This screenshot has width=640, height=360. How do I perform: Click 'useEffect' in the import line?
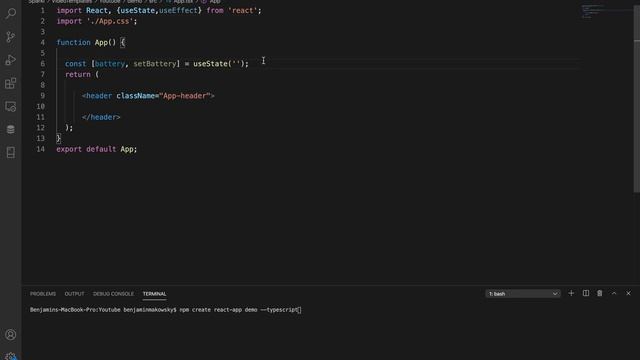point(178,10)
